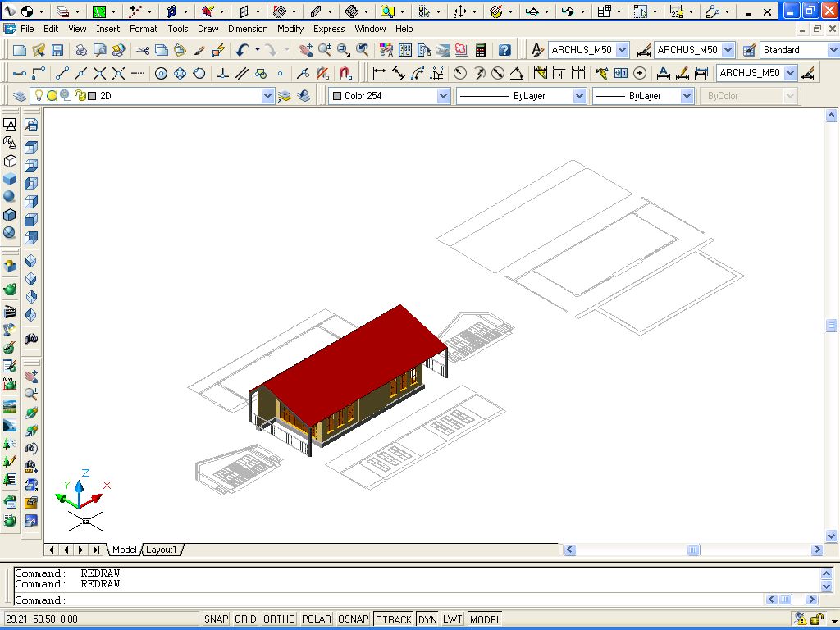Open the Layer Properties Manager icon
Image resolution: width=840 pixels, height=630 pixels.
pos(20,96)
